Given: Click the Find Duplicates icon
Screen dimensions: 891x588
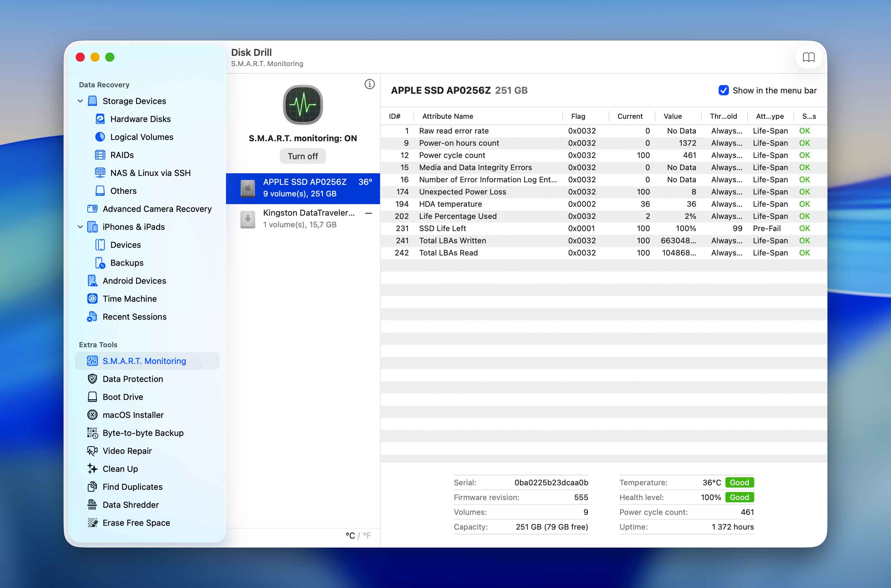Looking at the screenshot, I should tap(92, 487).
